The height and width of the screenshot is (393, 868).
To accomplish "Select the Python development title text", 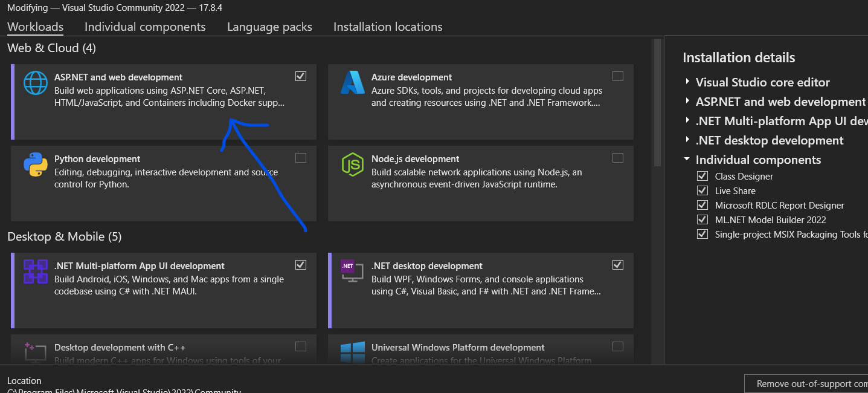I will [x=97, y=159].
